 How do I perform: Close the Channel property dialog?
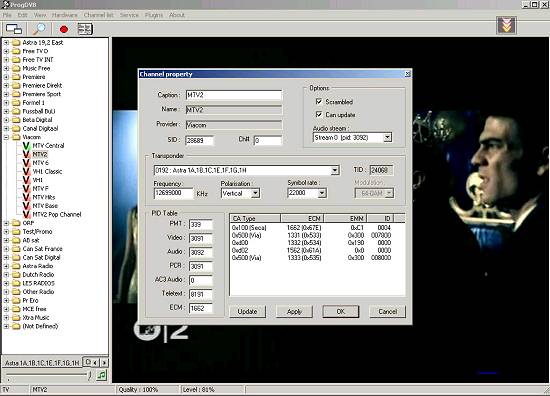click(x=407, y=74)
